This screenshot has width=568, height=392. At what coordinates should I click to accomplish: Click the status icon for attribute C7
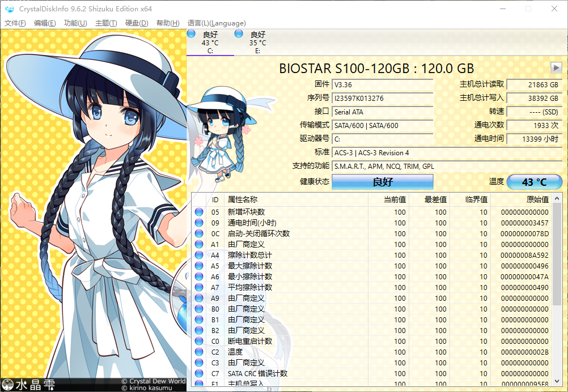click(x=199, y=373)
